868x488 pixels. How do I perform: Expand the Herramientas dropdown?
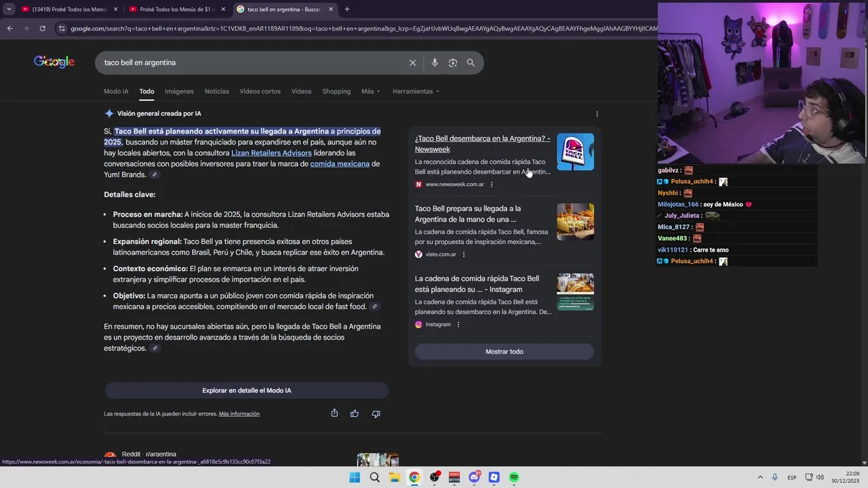pos(416,91)
